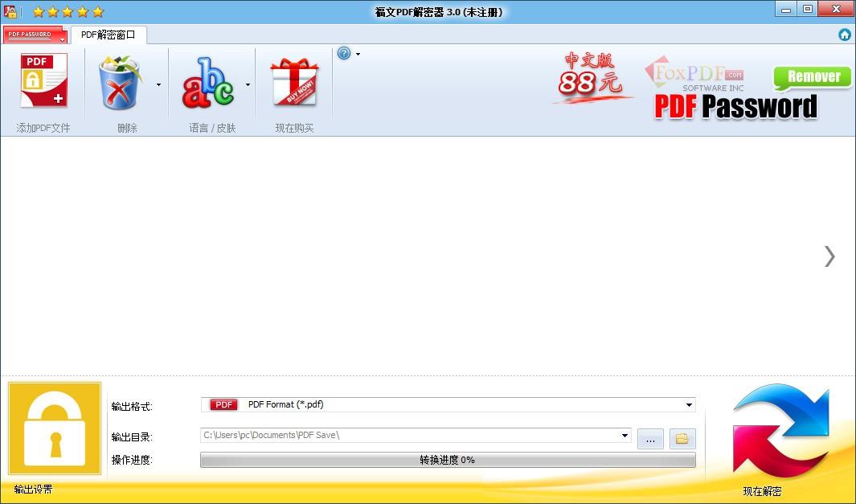
Task: Open the help icon dropdown arrow
Action: (358, 54)
